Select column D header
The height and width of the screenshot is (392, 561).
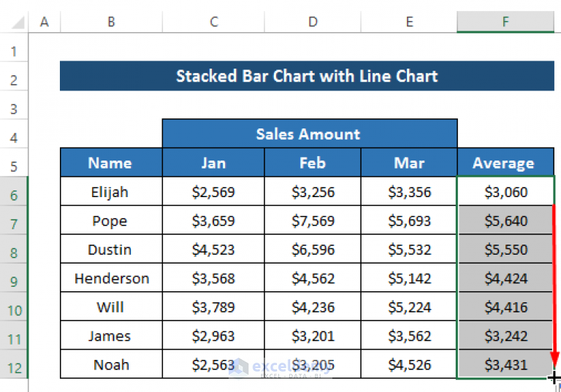point(313,22)
